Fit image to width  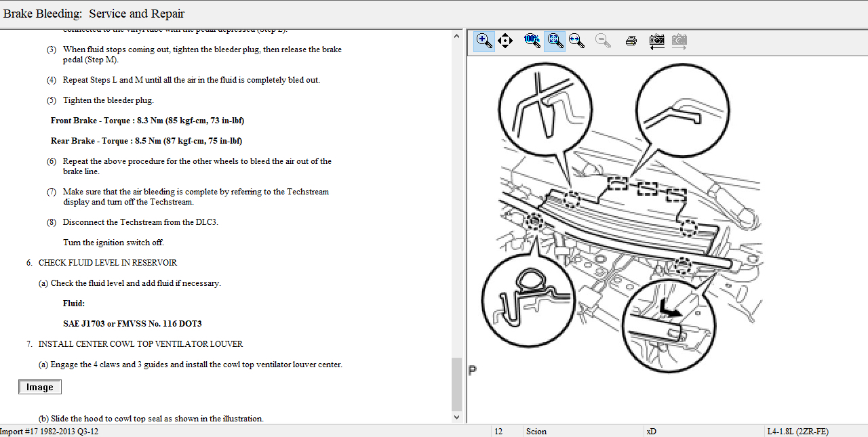click(x=577, y=41)
